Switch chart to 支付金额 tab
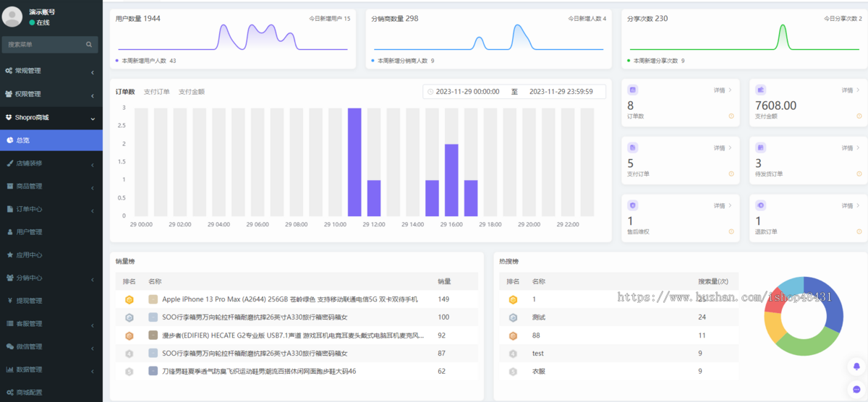Image resolution: width=868 pixels, height=402 pixels. pos(192,92)
